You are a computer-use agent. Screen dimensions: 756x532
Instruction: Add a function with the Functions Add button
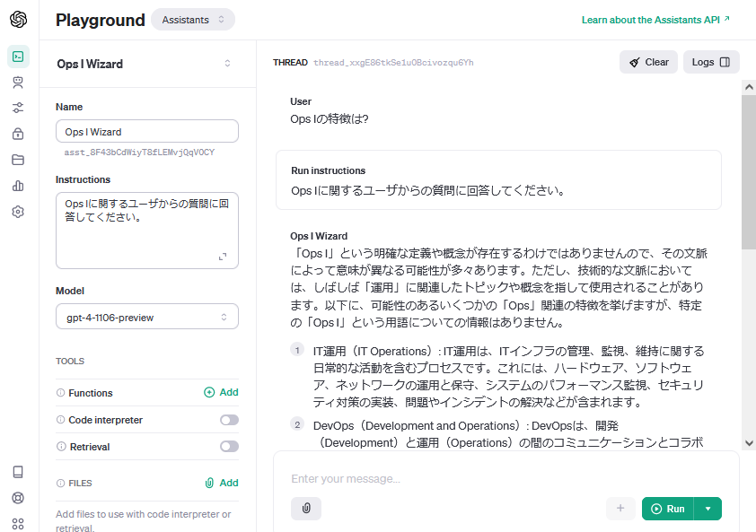[221, 392]
